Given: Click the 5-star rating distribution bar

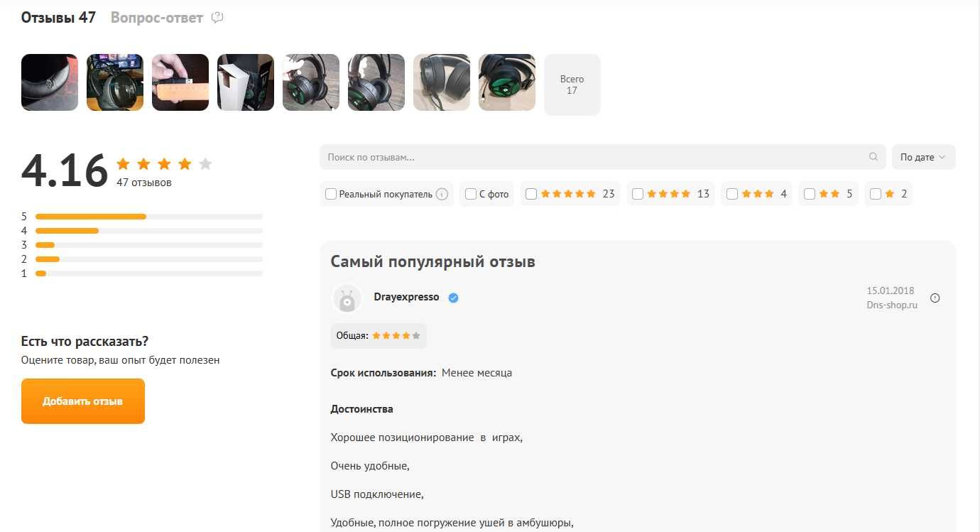Looking at the screenshot, I should [x=149, y=217].
